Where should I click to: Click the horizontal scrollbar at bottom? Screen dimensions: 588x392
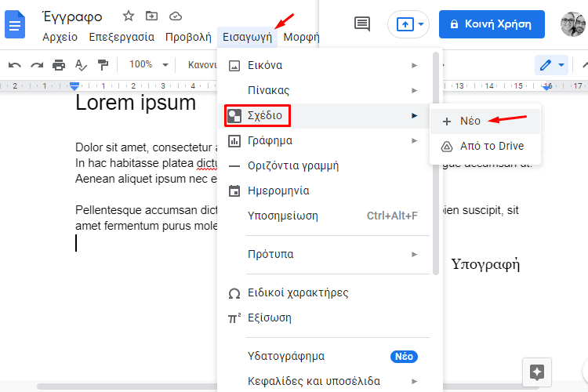pos(128,387)
